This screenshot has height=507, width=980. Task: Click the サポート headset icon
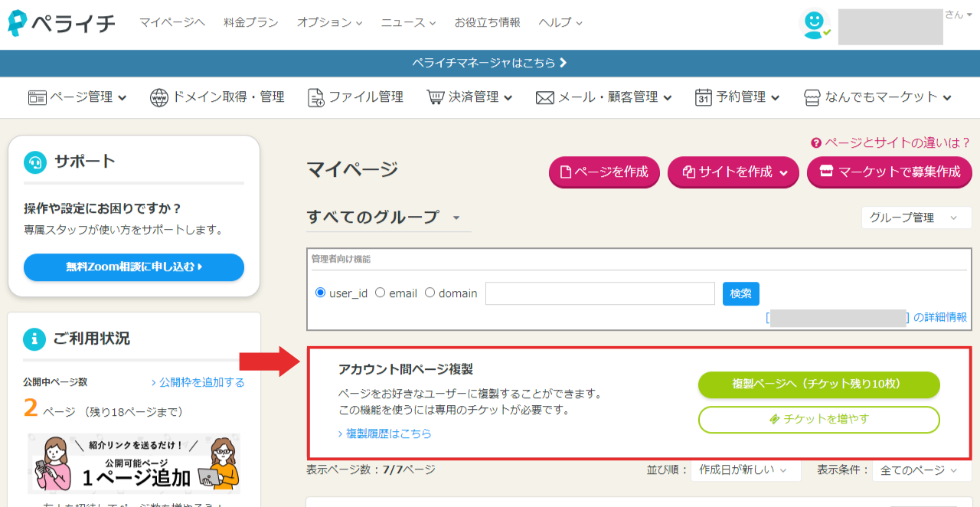click(35, 162)
